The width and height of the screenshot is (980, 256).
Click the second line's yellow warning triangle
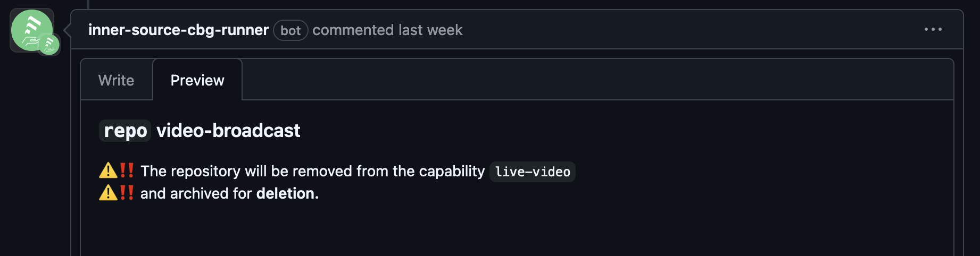tap(108, 193)
